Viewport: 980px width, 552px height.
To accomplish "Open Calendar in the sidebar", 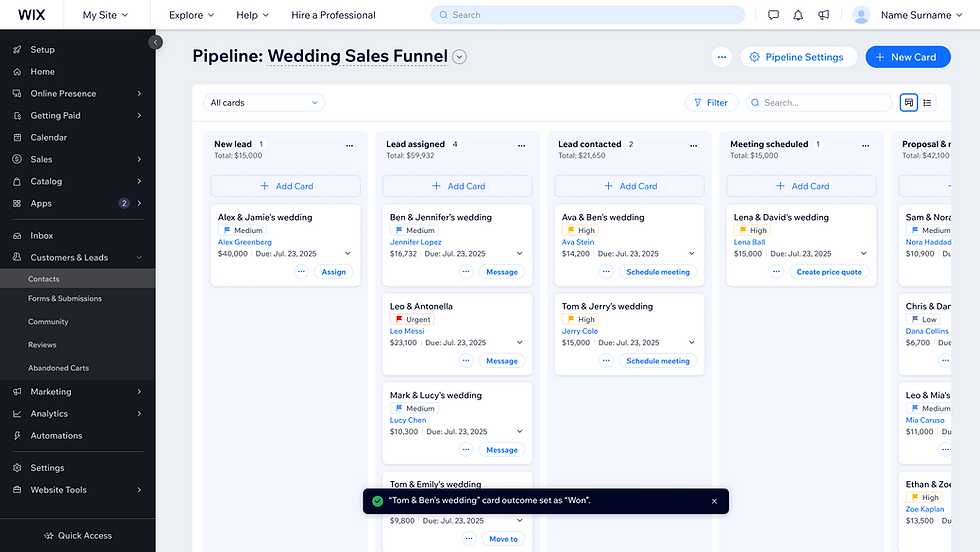I will click(78, 138).
